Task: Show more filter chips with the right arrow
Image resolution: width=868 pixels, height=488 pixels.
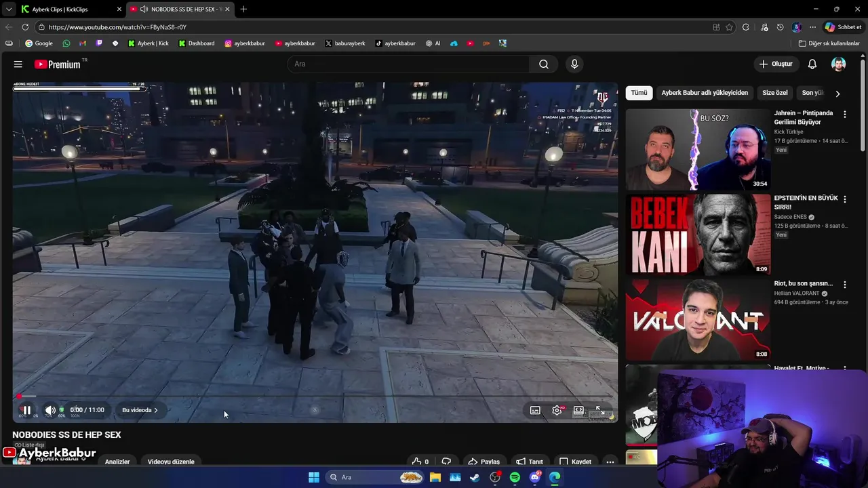Action: pyautogui.click(x=837, y=94)
